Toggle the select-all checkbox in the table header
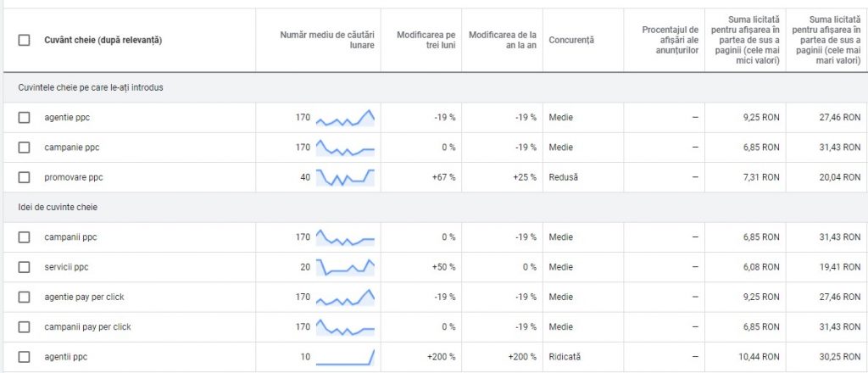 pos(24,40)
